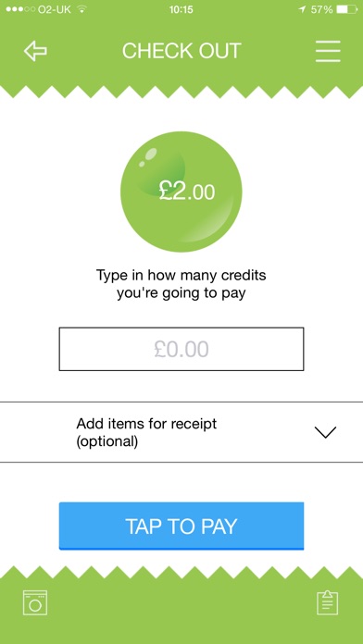The width and height of the screenshot is (363, 644).
Task: Tap the CHECK OUT title
Action: (x=181, y=51)
